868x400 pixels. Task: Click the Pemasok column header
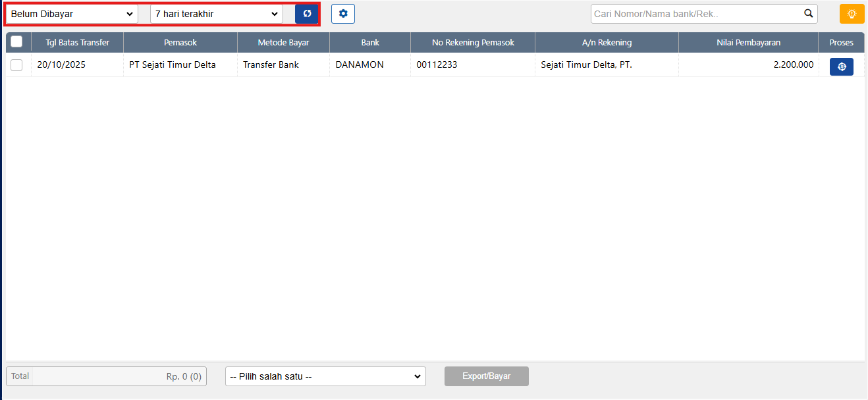180,43
